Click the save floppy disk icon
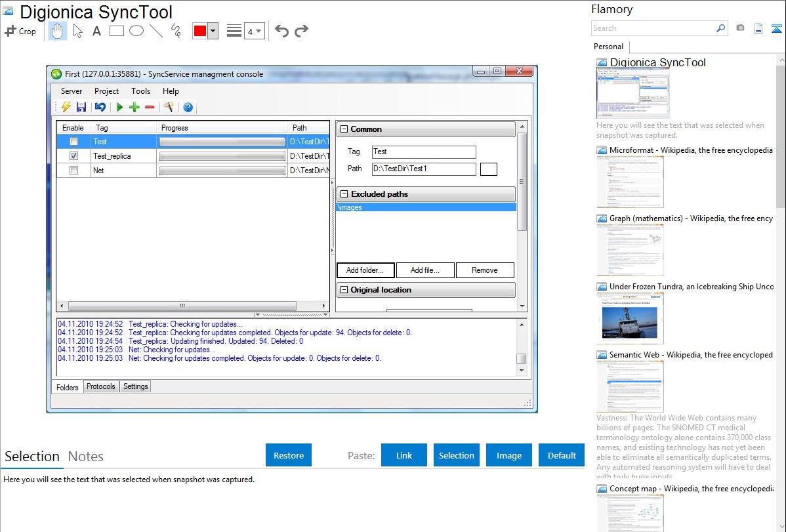Image resolution: width=786 pixels, height=532 pixels. click(81, 107)
